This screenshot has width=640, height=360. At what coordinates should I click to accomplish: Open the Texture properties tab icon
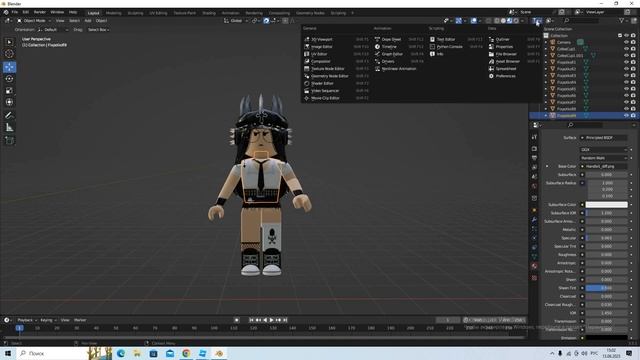534,278
